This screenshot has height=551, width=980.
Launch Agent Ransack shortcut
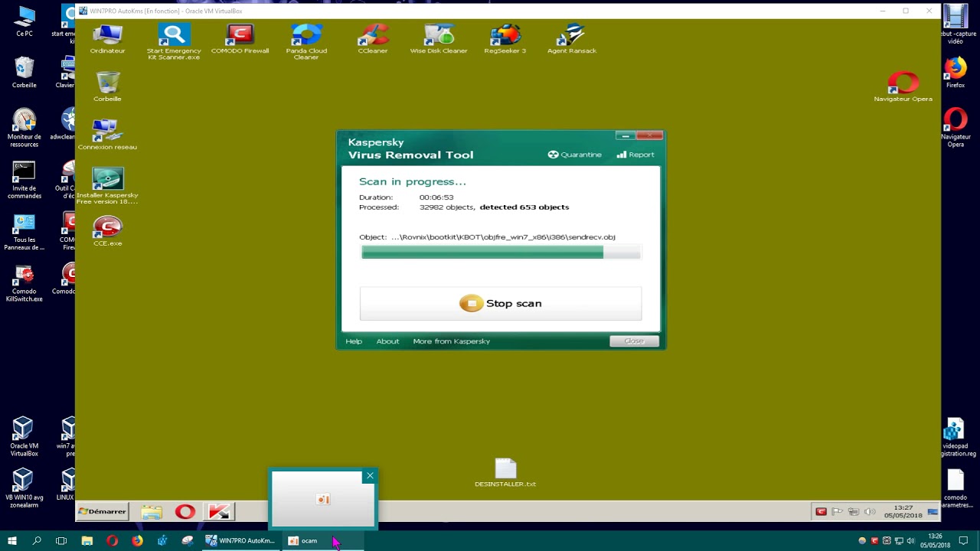tap(572, 39)
